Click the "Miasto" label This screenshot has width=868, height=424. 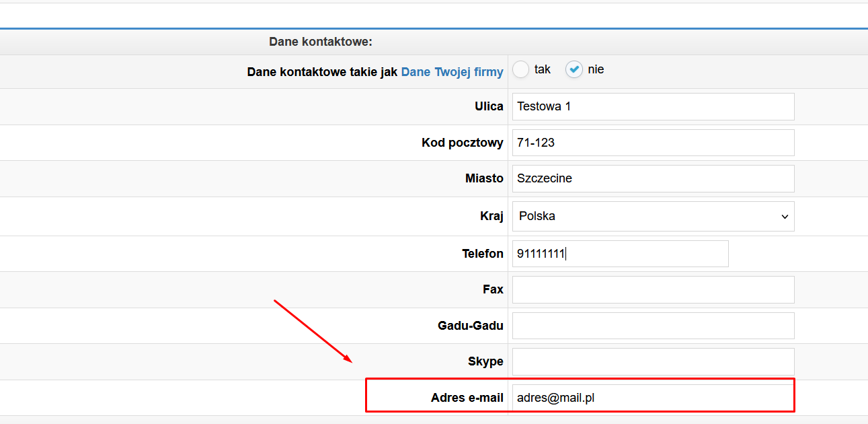[x=484, y=178]
